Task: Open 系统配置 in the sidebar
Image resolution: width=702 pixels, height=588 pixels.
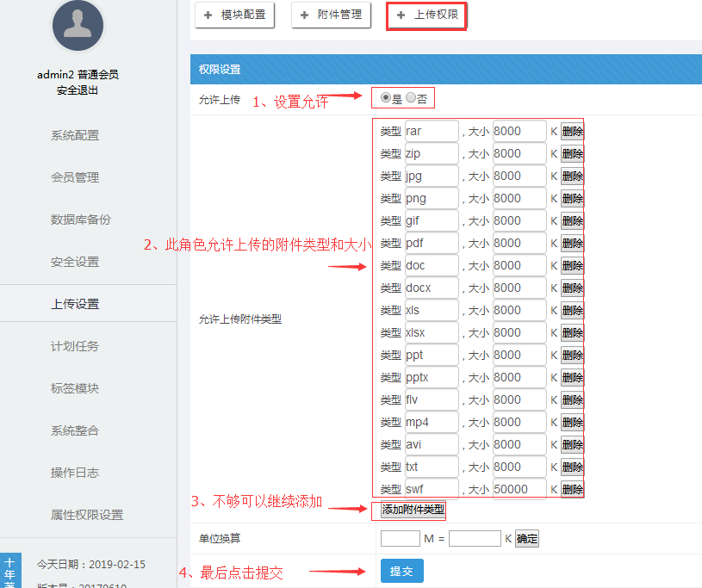Action: coord(75,135)
